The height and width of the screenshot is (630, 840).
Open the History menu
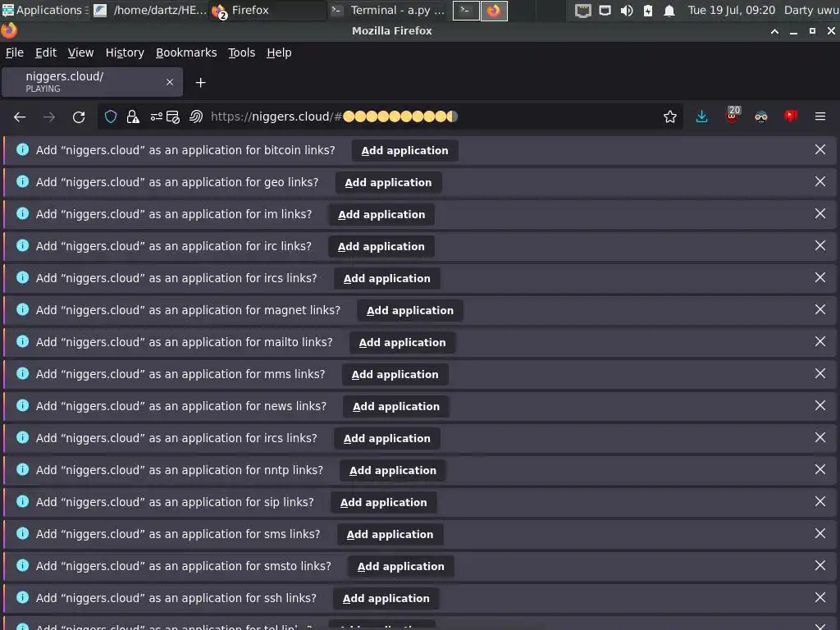click(125, 52)
